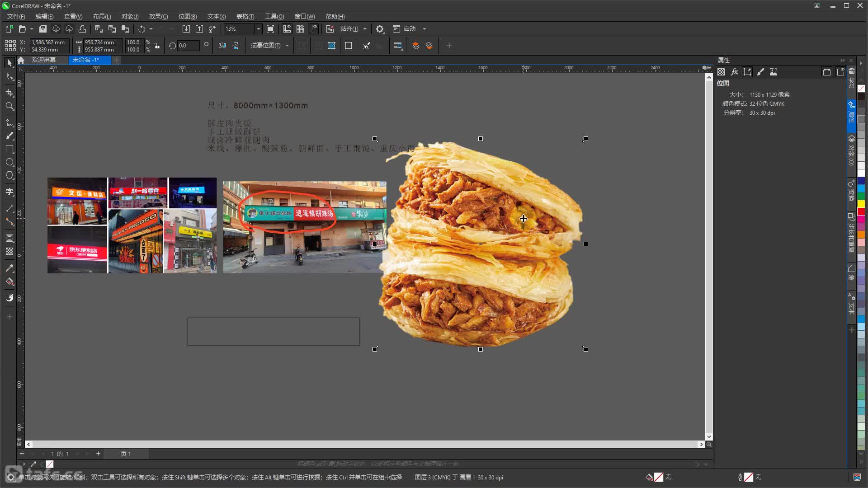
Task: Mirror the bitmap horizontally
Action: coord(222,46)
